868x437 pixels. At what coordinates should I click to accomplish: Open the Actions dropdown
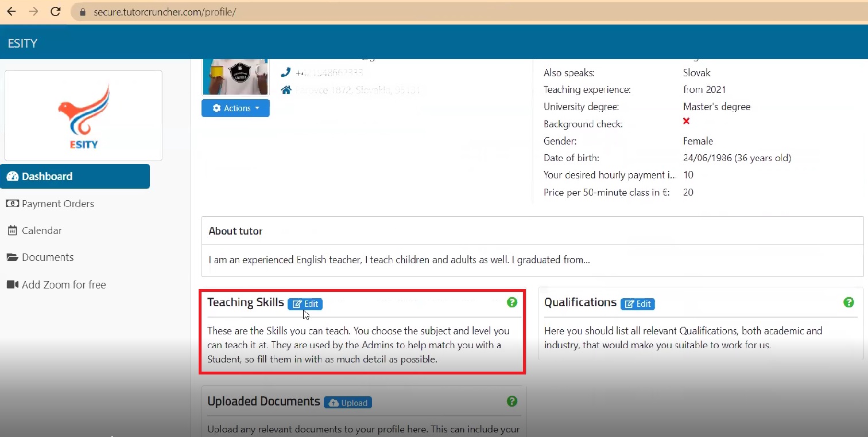point(235,108)
